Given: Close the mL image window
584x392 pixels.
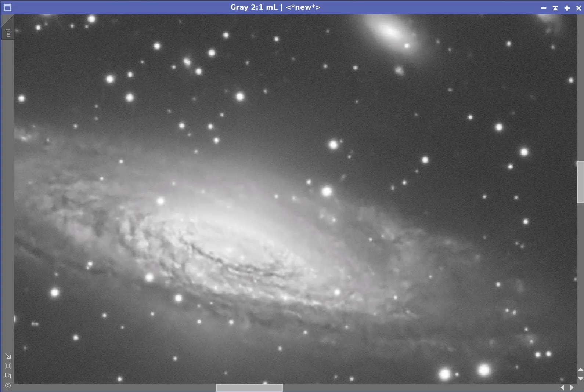Looking at the screenshot, I should pos(579,8).
